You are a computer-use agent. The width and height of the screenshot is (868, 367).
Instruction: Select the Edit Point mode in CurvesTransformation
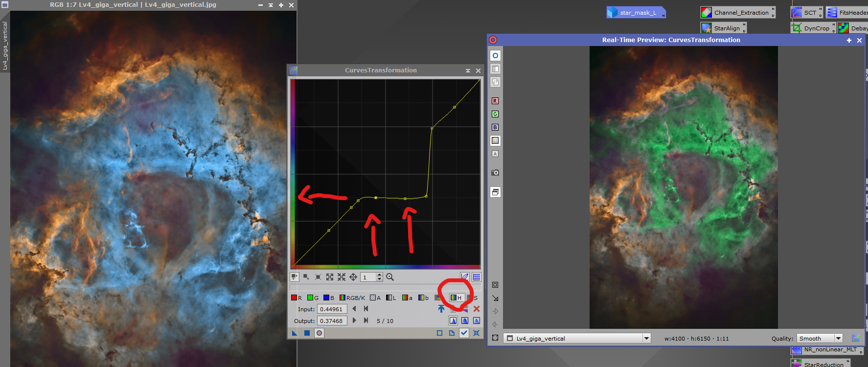(x=295, y=277)
